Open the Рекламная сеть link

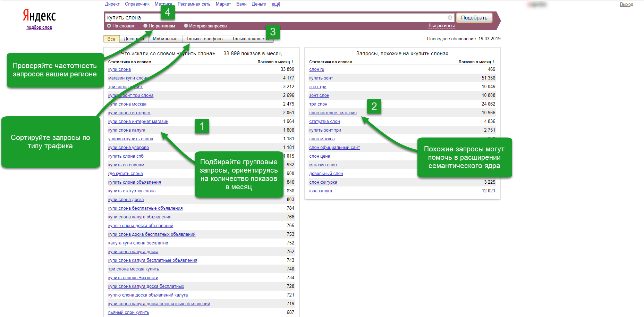[x=194, y=4]
